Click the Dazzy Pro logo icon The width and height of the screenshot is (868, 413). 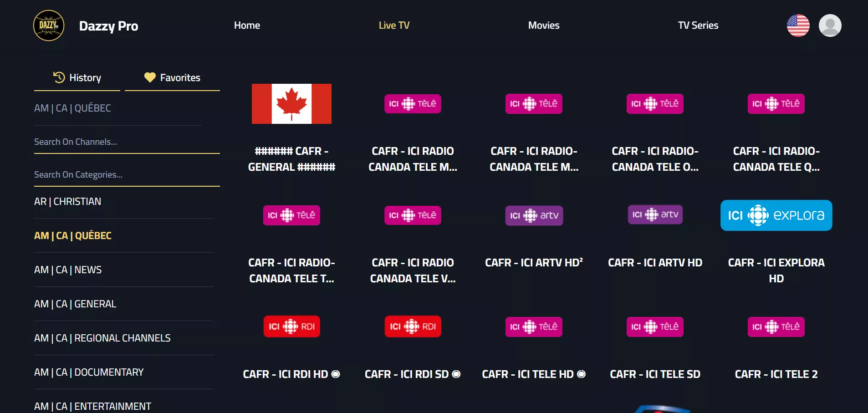tap(49, 25)
